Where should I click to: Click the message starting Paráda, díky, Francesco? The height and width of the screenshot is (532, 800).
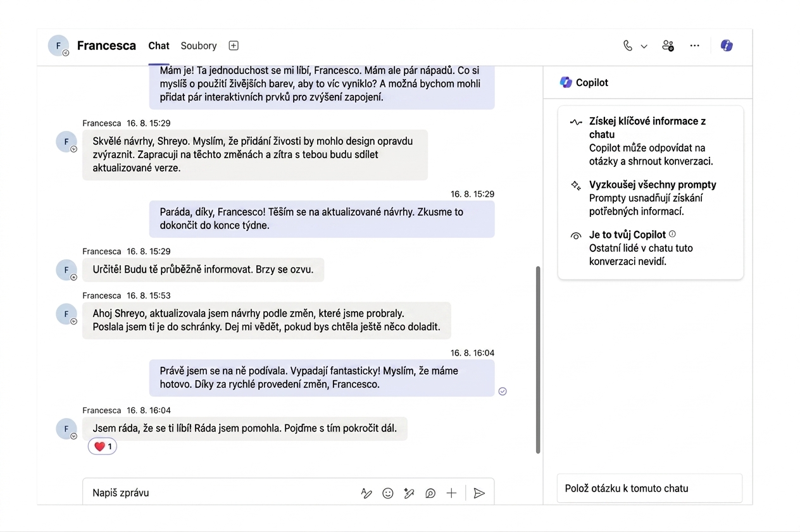click(x=322, y=219)
